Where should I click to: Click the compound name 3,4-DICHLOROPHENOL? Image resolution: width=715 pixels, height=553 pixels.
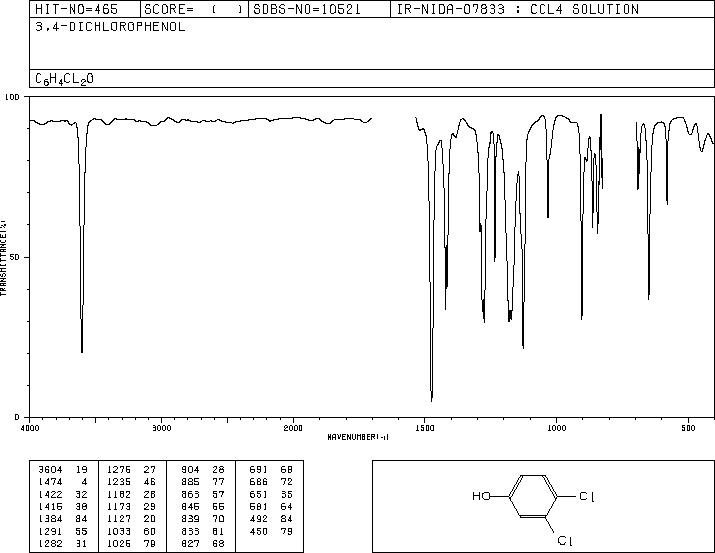tap(110, 27)
